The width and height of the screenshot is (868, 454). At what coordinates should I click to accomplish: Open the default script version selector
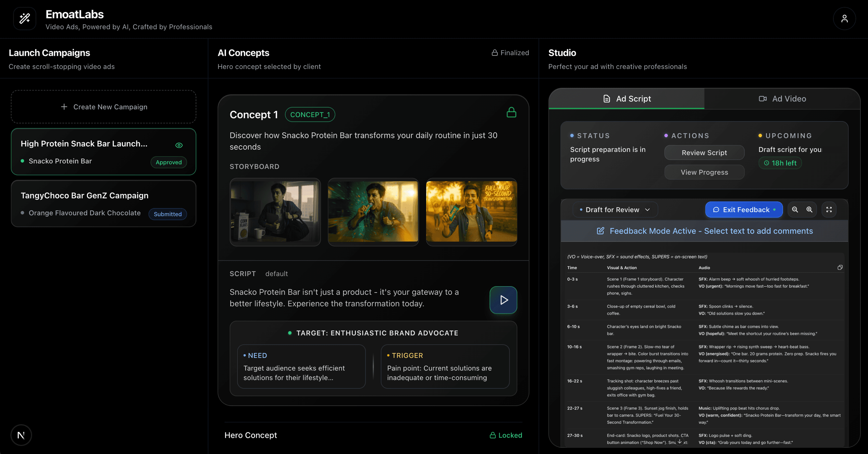pyautogui.click(x=277, y=273)
